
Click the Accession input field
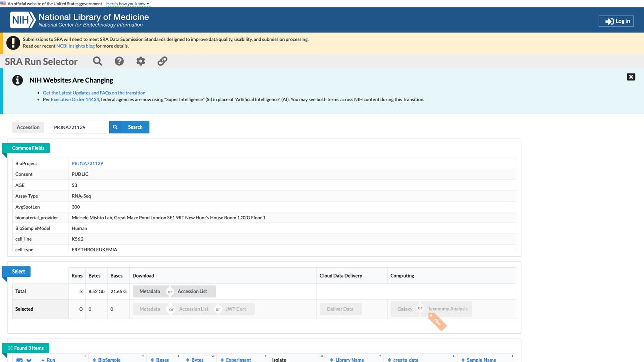pos(78,127)
